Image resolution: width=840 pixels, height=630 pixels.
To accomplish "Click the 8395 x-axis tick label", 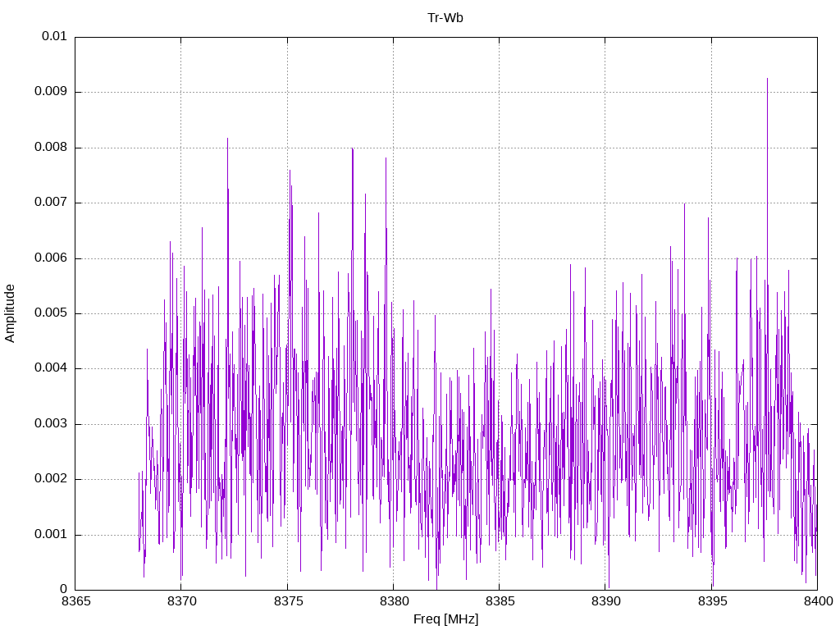I will 713,601.
